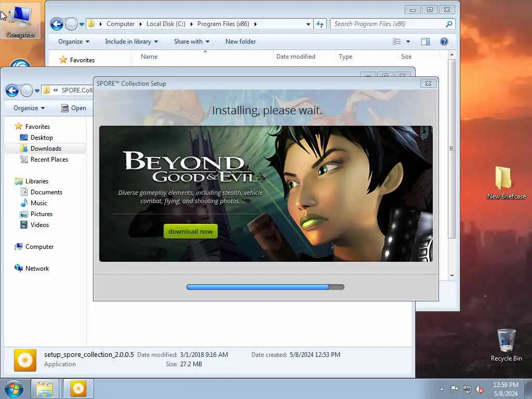Click the muted volume tray icon
The image size is (532, 399).
pyautogui.click(x=480, y=390)
